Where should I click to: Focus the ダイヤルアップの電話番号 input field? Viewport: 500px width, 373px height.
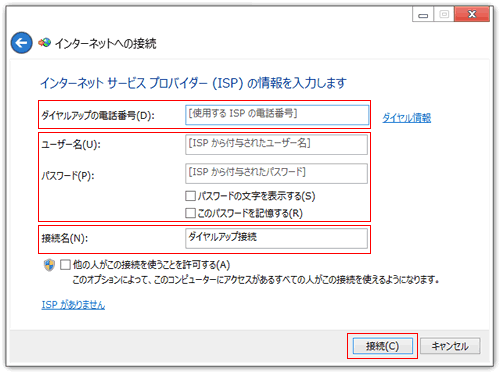277,115
